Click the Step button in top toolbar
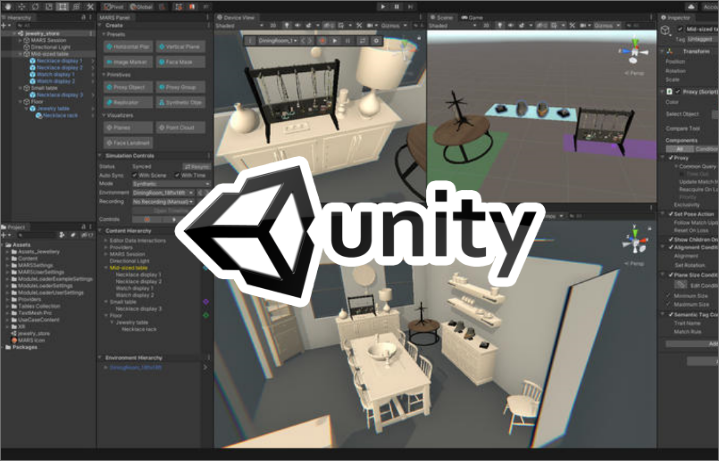 pos(410,6)
